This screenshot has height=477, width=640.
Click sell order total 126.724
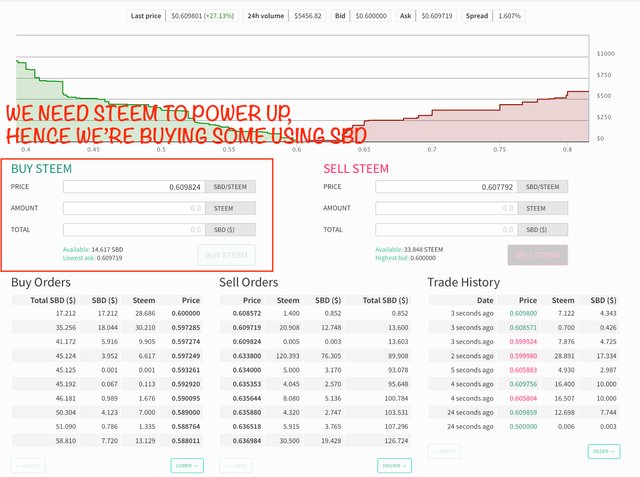[x=396, y=441]
